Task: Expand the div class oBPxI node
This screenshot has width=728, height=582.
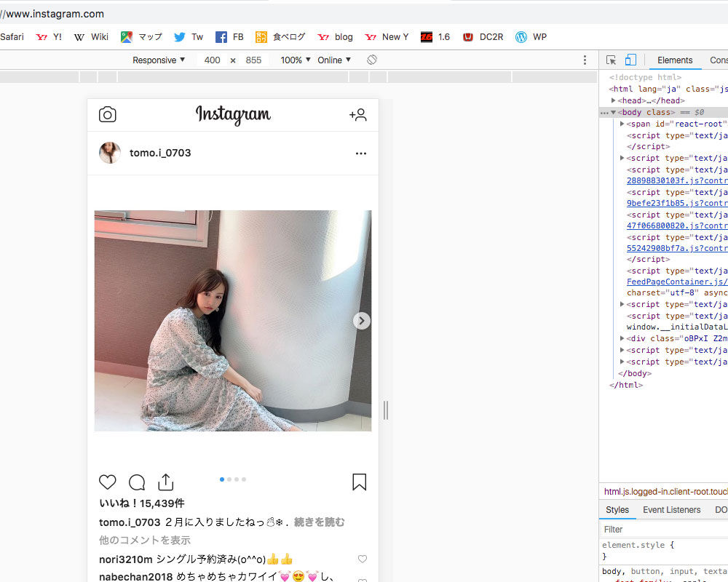Action: click(x=622, y=338)
